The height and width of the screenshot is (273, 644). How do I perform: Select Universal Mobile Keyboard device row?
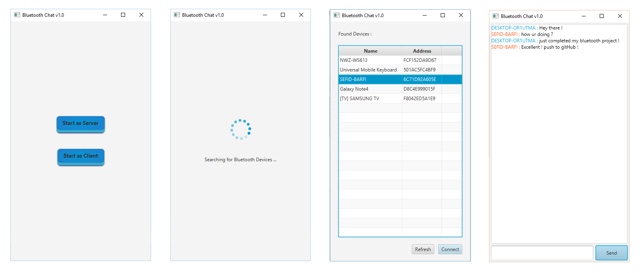tap(400, 70)
